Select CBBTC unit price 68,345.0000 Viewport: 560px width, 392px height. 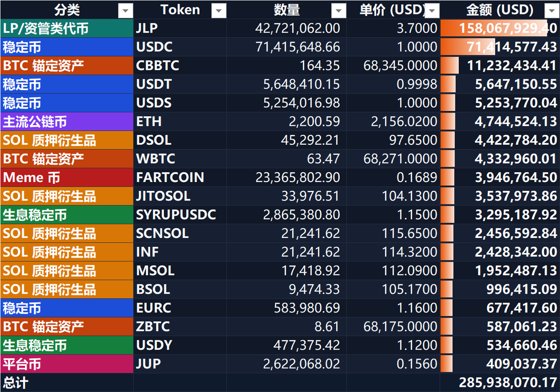point(393,65)
